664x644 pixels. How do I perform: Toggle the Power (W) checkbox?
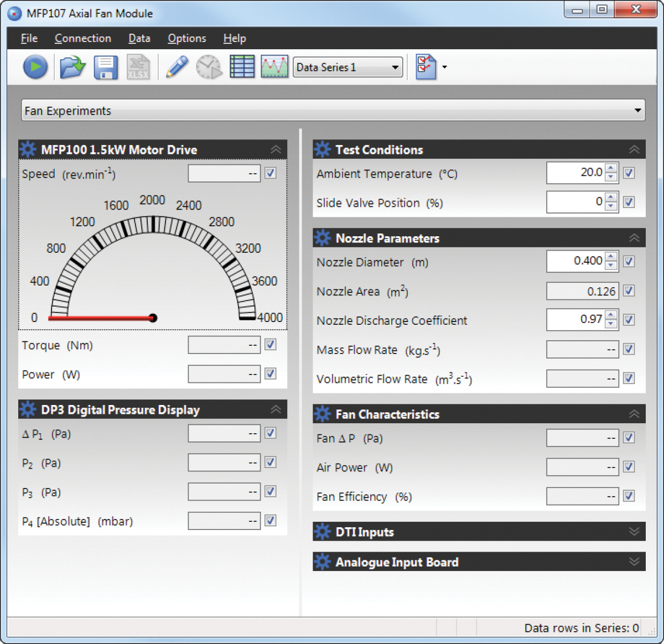[271, 374]
